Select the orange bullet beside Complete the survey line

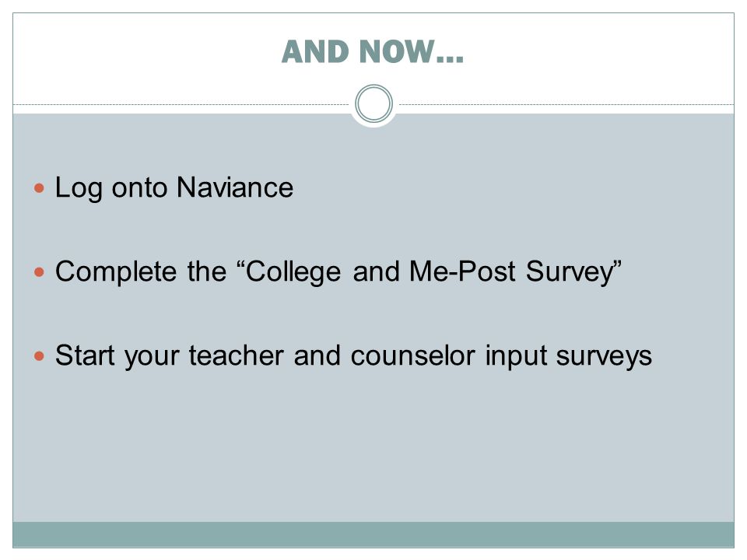tap(39, 272)
